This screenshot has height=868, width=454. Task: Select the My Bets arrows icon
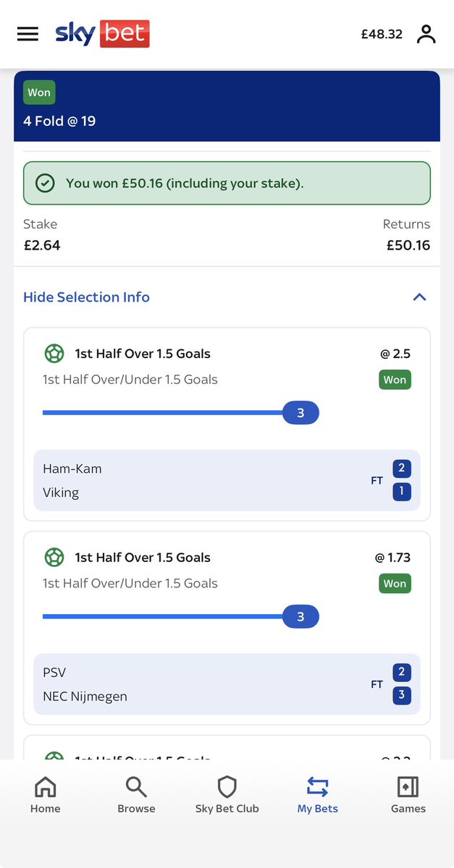[317, 787]
